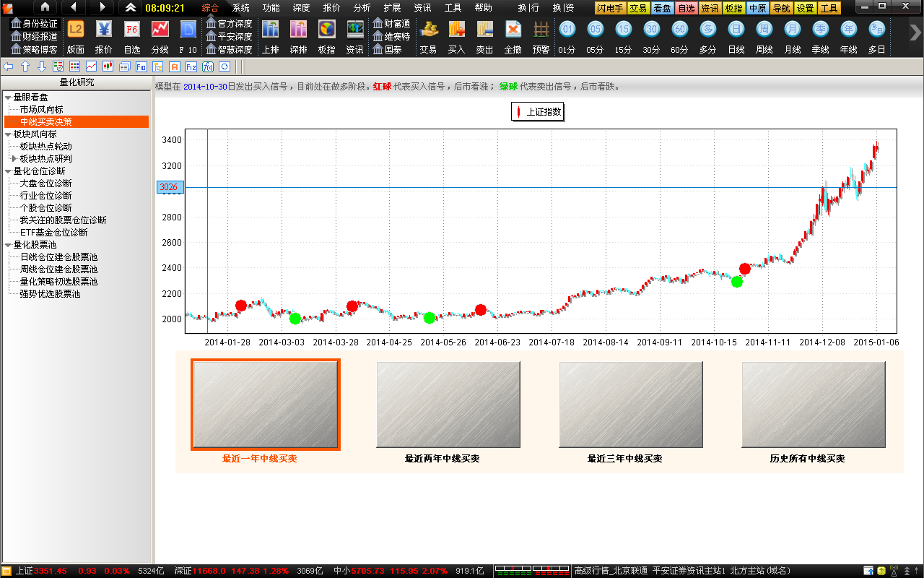Open the F6 自选 icon

132,29
